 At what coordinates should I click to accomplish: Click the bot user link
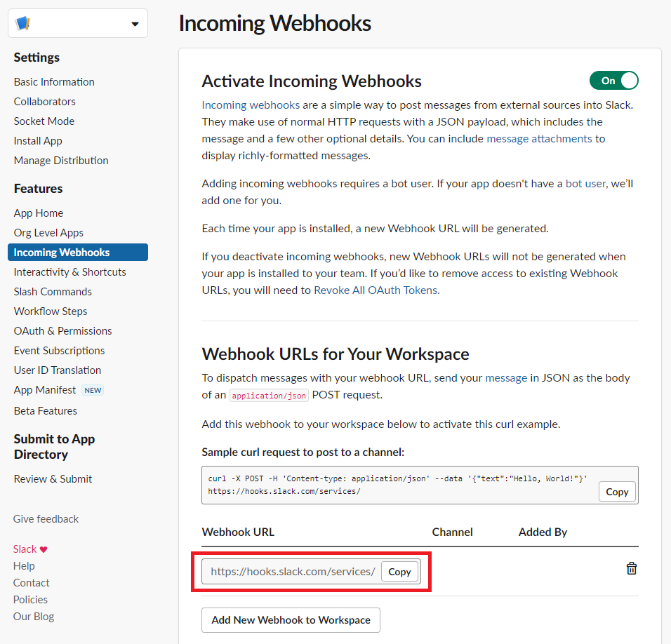pos(585,184)
